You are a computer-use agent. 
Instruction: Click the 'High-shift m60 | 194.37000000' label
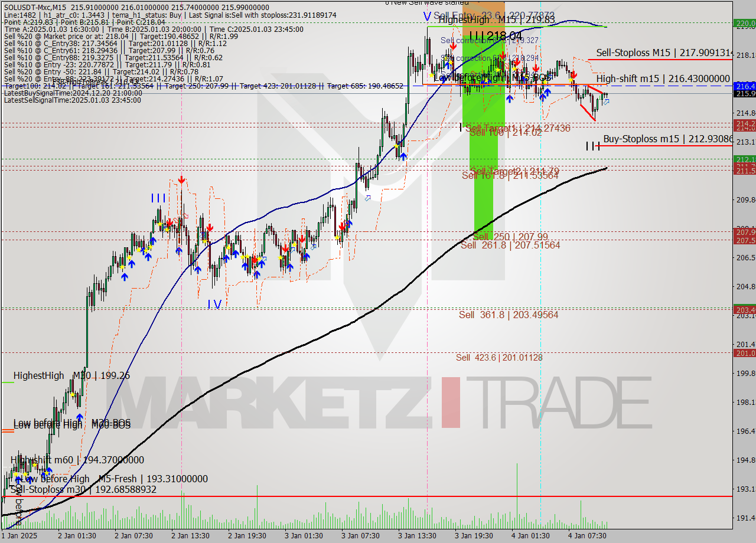[77, 460]
